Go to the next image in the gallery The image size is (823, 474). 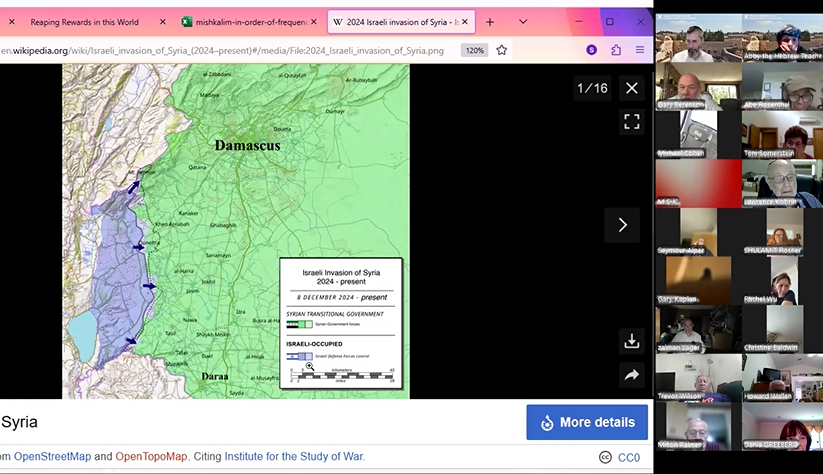pyautogui.click(x=622, y=225)
